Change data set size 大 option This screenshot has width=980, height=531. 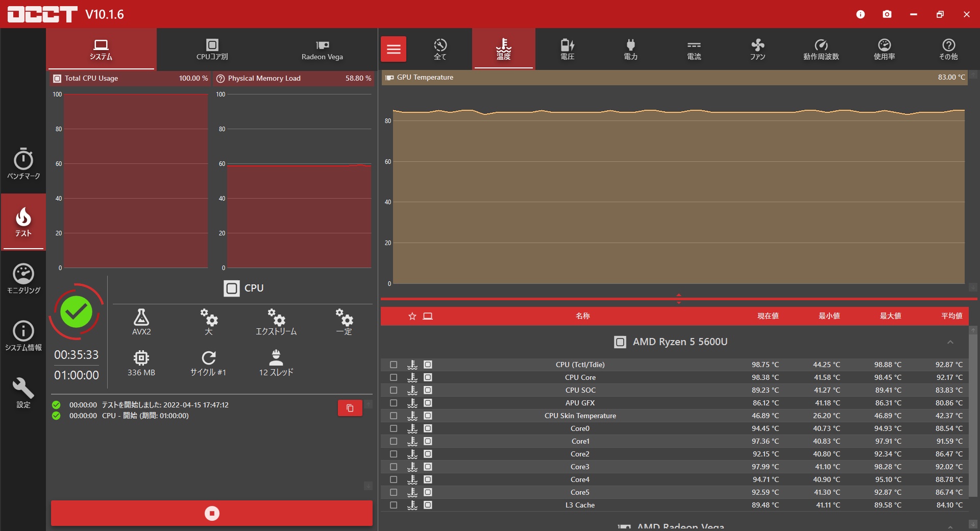point(209,322)
